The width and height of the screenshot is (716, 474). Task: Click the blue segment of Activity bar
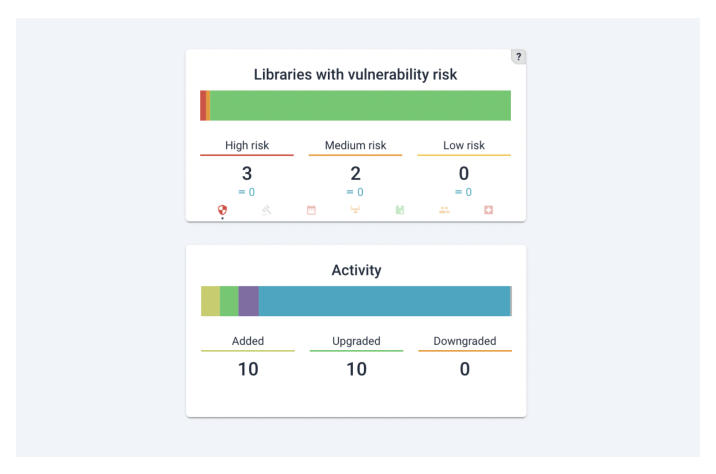[384, 301]
